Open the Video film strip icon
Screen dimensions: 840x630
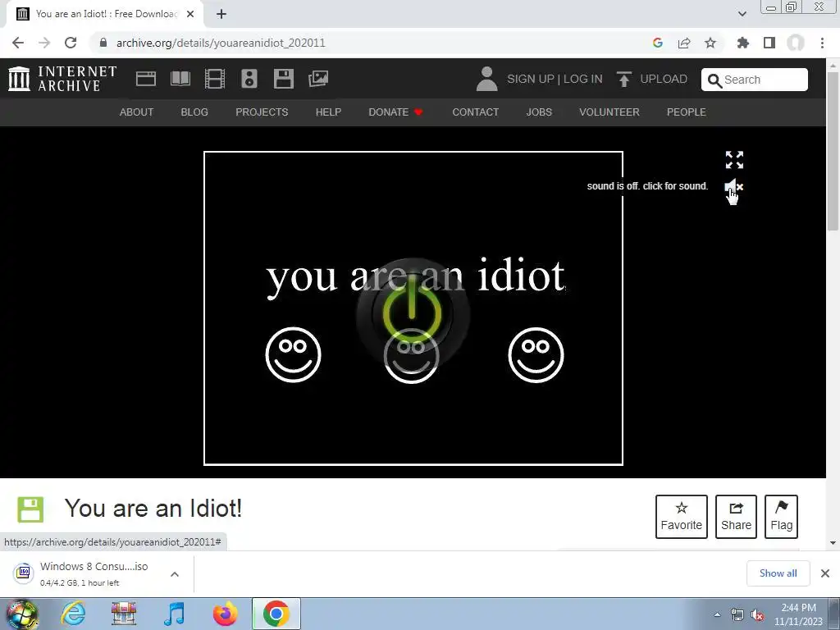[215, 79]
